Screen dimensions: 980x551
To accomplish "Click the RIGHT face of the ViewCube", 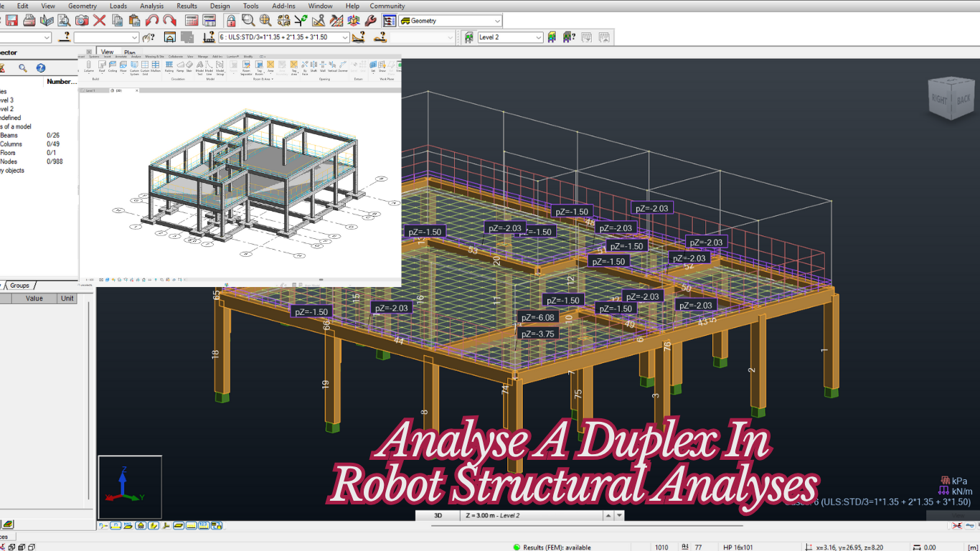I will [940, 100].
